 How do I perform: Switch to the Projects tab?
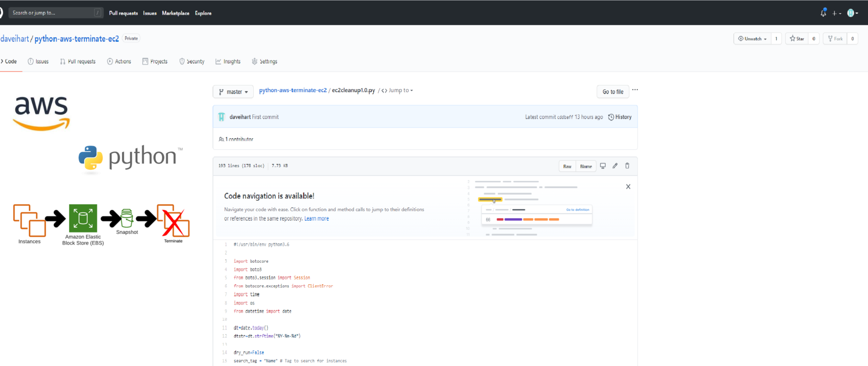(155, 62)
